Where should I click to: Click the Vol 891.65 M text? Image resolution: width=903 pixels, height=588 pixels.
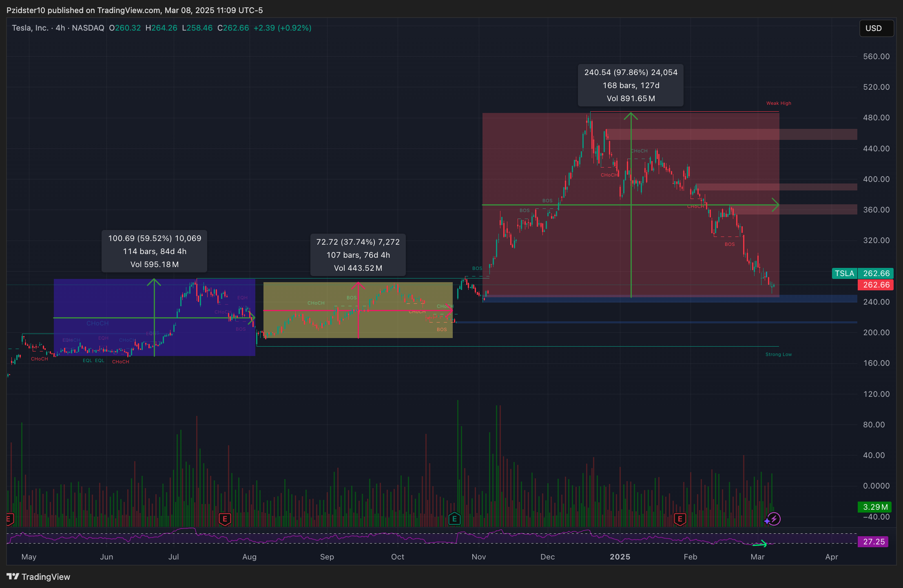click(x=631, y=98)
